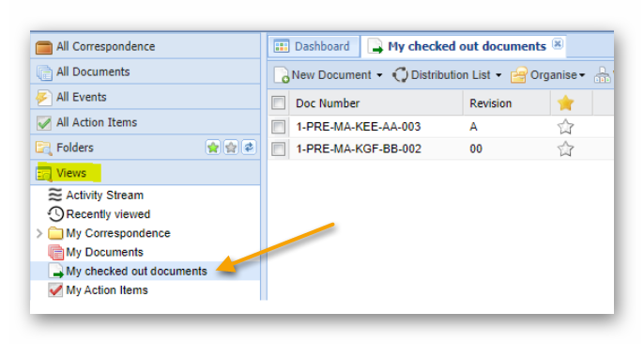Click the All Documents stacked pages icon
644x344 pixels.
tap(44, 72)
